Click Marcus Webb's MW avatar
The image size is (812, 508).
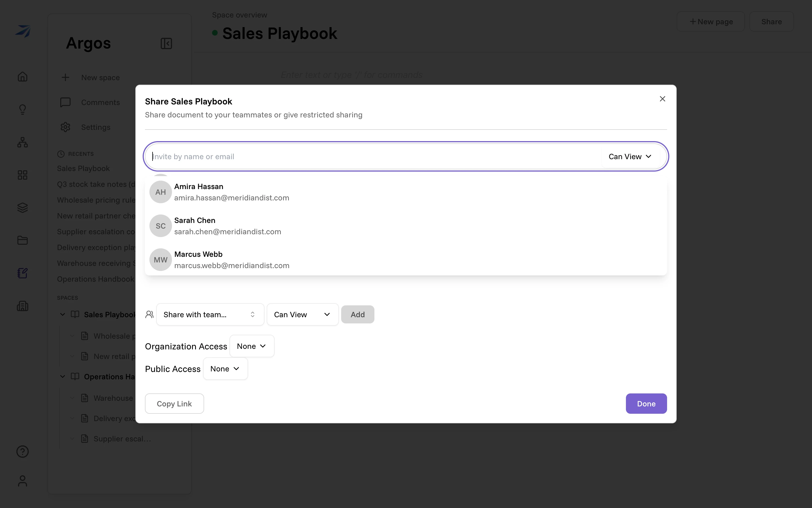(x=161, y=260)
